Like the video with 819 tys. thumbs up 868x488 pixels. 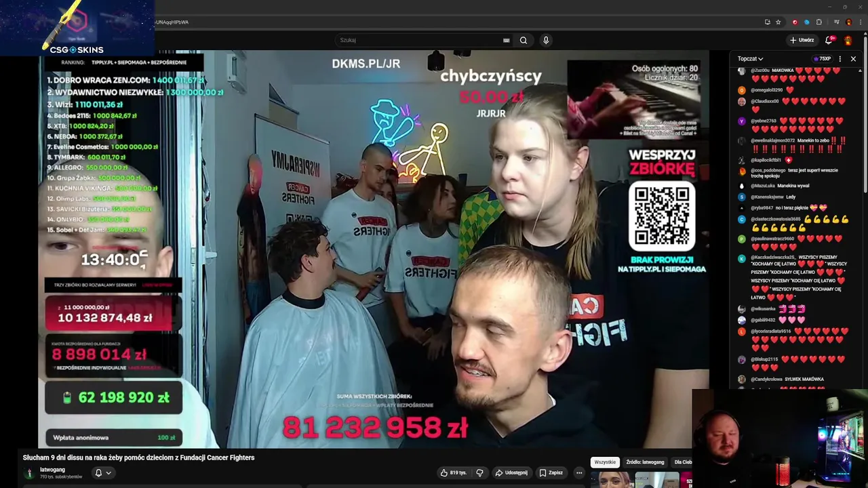(x=453, y=472)
